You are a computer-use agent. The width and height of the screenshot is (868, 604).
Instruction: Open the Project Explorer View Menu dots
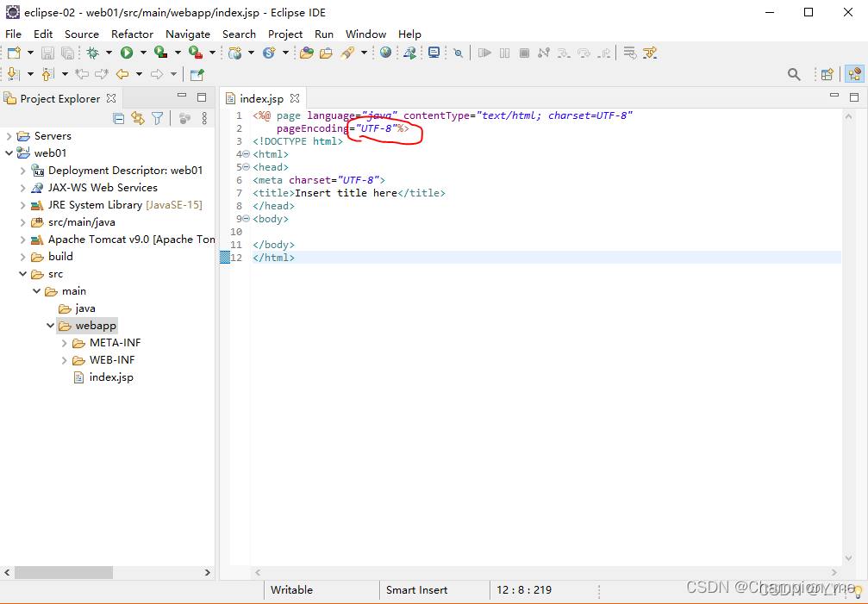point(204,118)
